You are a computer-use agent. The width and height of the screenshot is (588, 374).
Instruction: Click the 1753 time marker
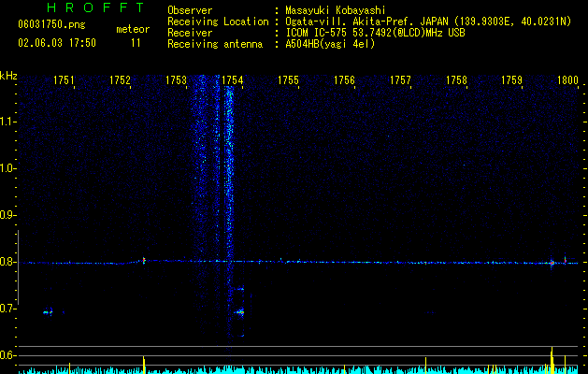coord(176,80)
